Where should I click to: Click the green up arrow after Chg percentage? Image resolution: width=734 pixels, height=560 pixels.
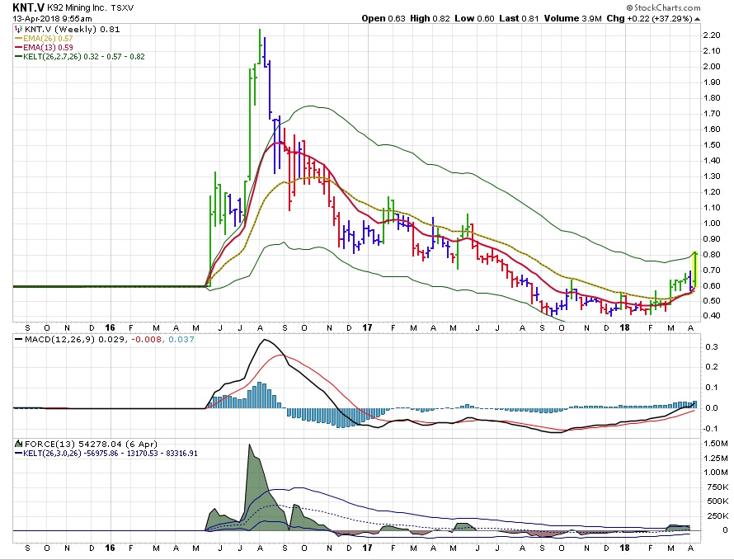[x=698, y=19]
